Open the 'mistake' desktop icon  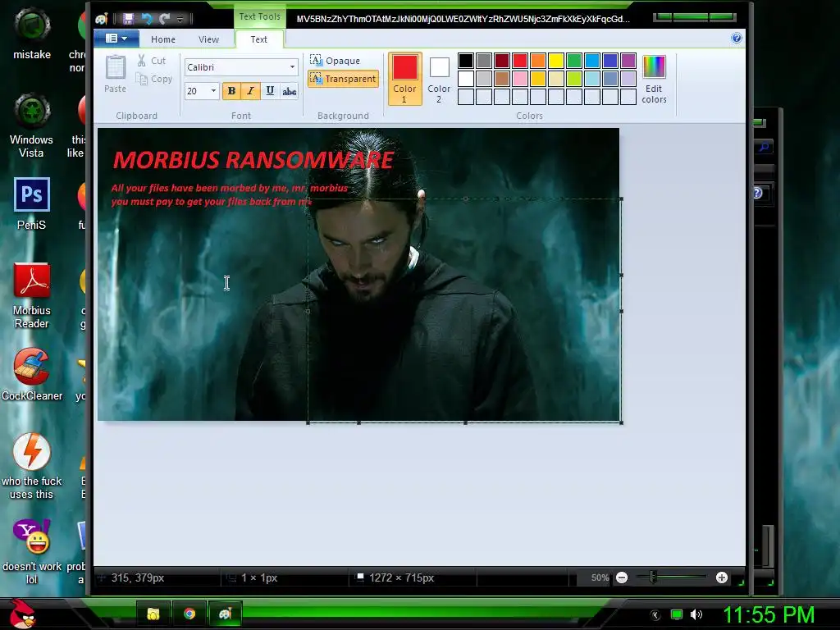[x=32, y=33]
